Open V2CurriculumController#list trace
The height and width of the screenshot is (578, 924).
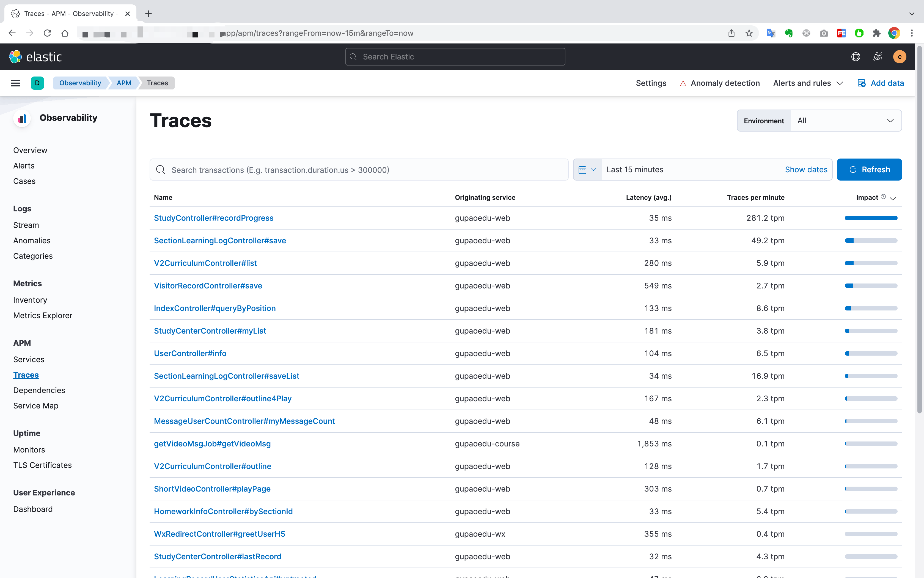(x=205, y=263)
